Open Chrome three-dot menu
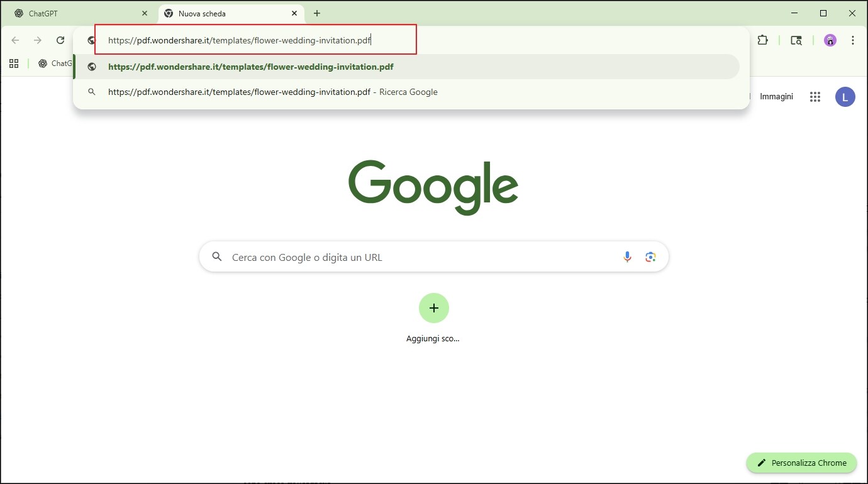 pyautogui.click(x=853, y=40)
